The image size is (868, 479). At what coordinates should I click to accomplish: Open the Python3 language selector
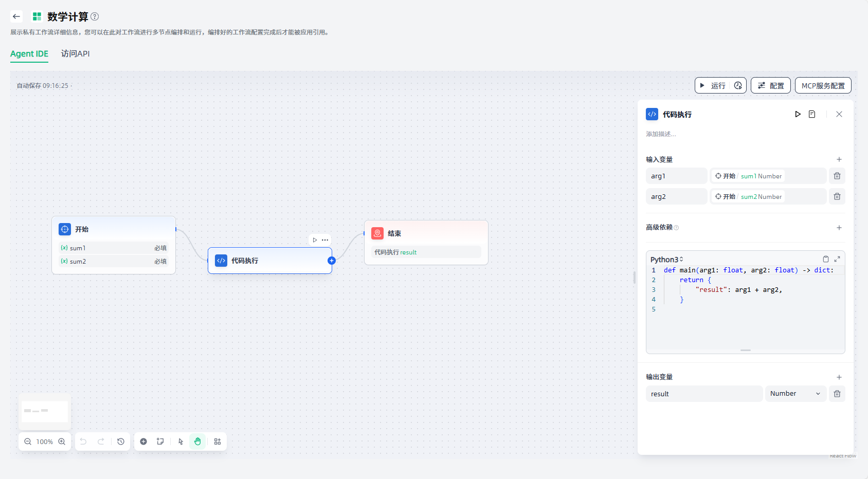666,260
